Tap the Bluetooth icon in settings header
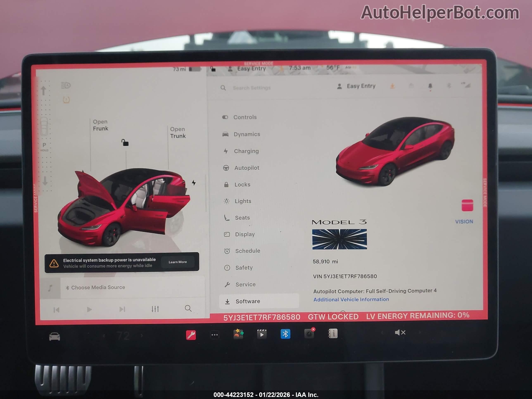The height and width of the screenshot is (399, 532). click(x=449, y=86)
